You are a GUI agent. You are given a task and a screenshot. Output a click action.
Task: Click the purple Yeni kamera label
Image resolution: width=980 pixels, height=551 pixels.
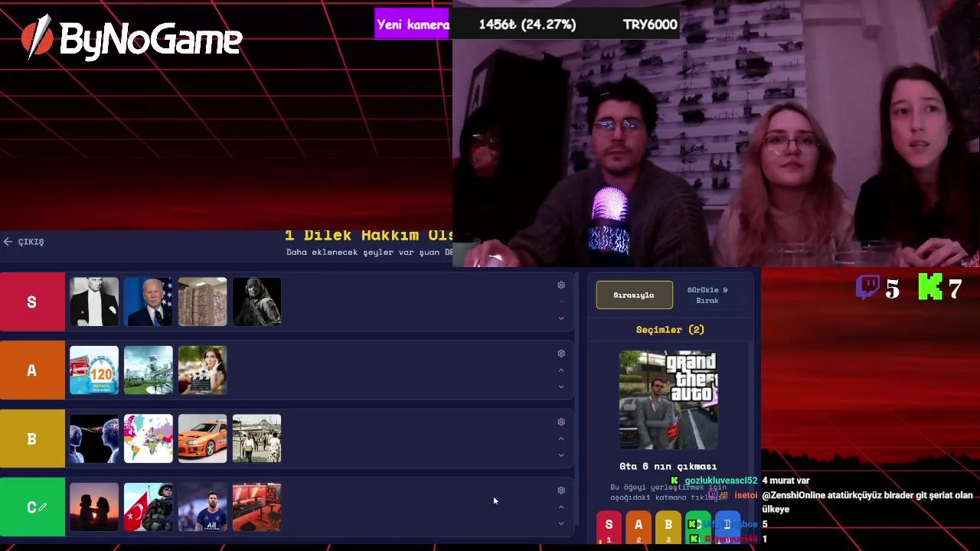(x=412, y=24)
